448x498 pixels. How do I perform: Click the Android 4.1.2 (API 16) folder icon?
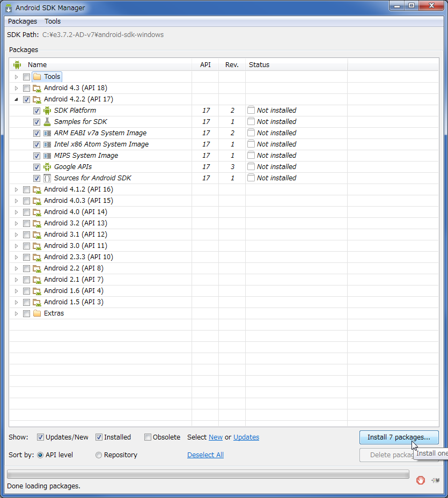(x=37, y=189)
